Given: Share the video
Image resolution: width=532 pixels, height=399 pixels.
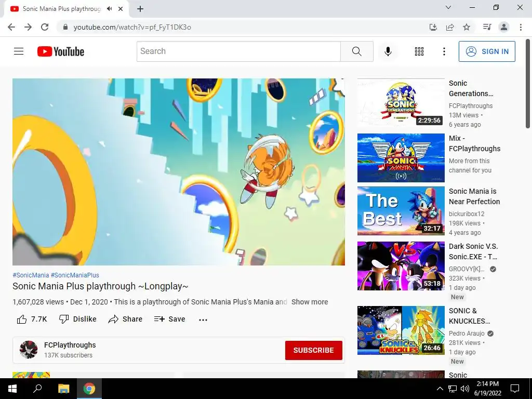Looking at the screenshot, I should pyautogui.click(x=125, y=319).
